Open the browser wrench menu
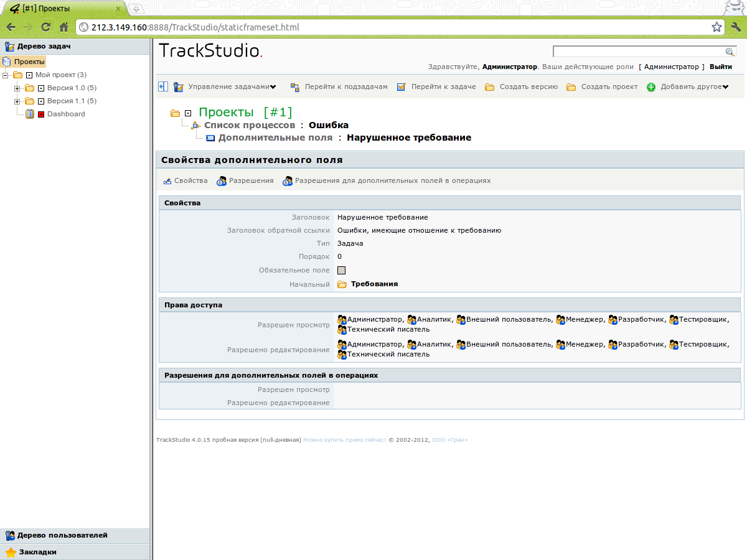The image size is (747, 560). (x=735, y=27)
